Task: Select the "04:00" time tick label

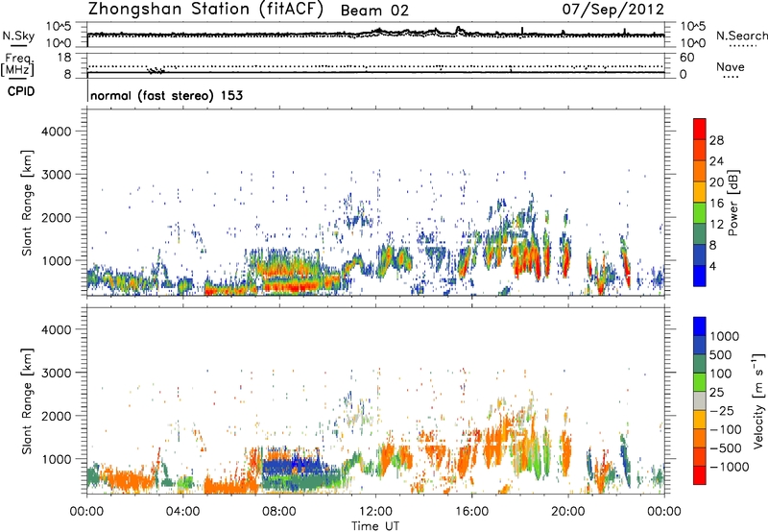Action: (x=182, y=512)
